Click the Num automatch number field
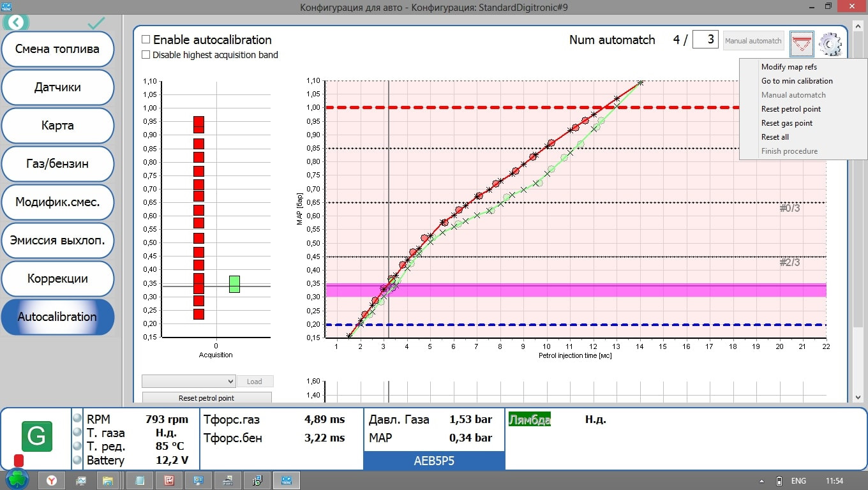This screenshot has width=868, height=490. [705, 40]
